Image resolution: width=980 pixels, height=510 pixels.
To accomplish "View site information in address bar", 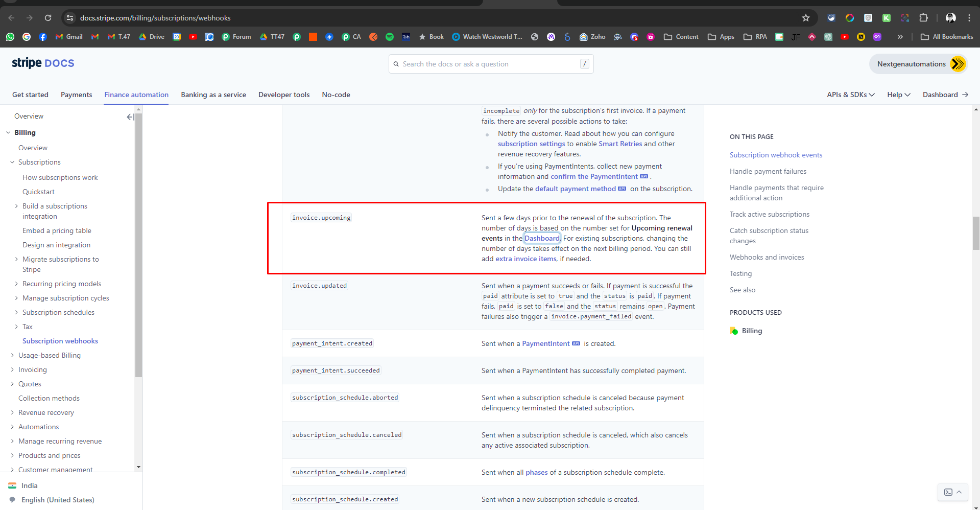I will click(70, 18).
